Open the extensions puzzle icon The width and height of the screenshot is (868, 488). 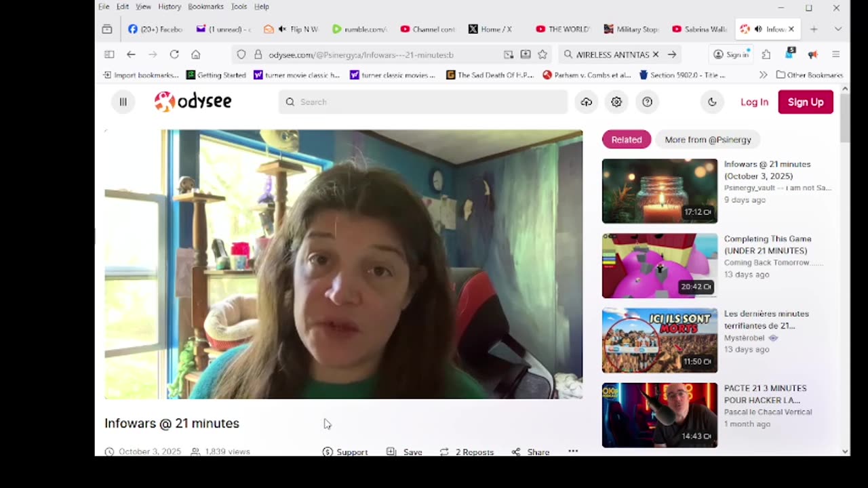point(766,54)
